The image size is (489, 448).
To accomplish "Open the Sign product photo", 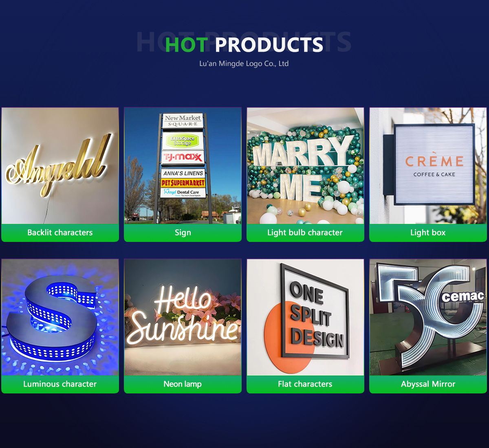I will point(183,166).
